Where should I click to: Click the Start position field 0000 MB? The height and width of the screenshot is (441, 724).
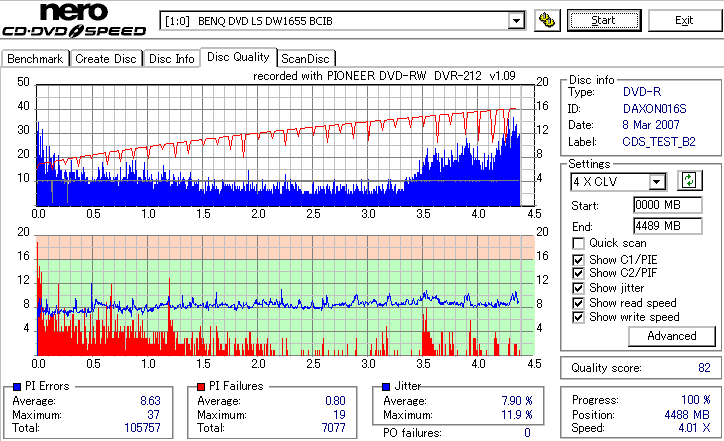tap(668, 205)
